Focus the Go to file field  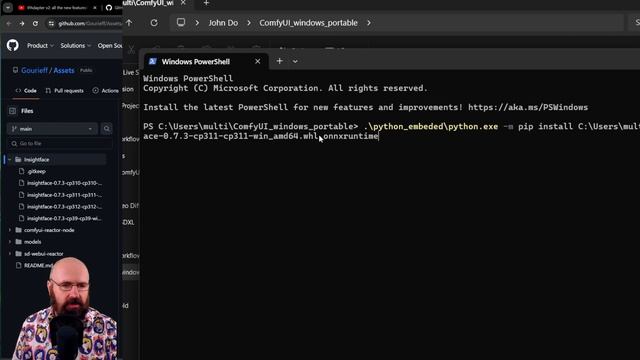coord(60,144)
